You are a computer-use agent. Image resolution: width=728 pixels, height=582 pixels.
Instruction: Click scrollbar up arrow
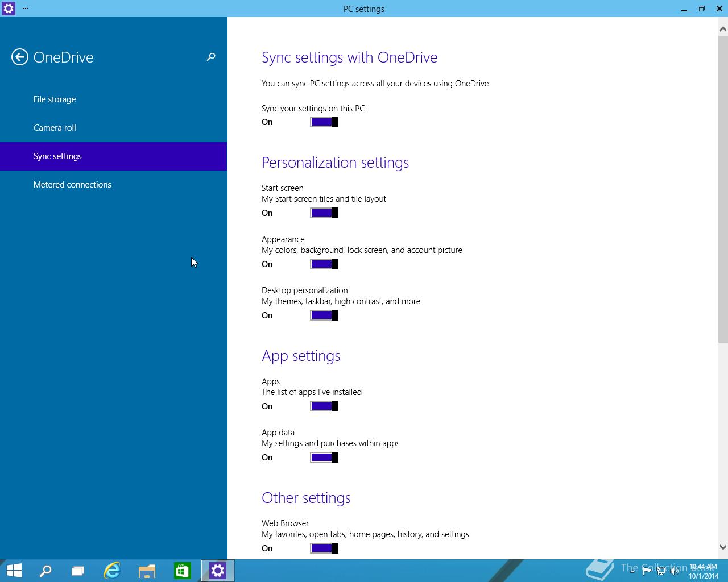pyautogui.click(x=723, y=28)
